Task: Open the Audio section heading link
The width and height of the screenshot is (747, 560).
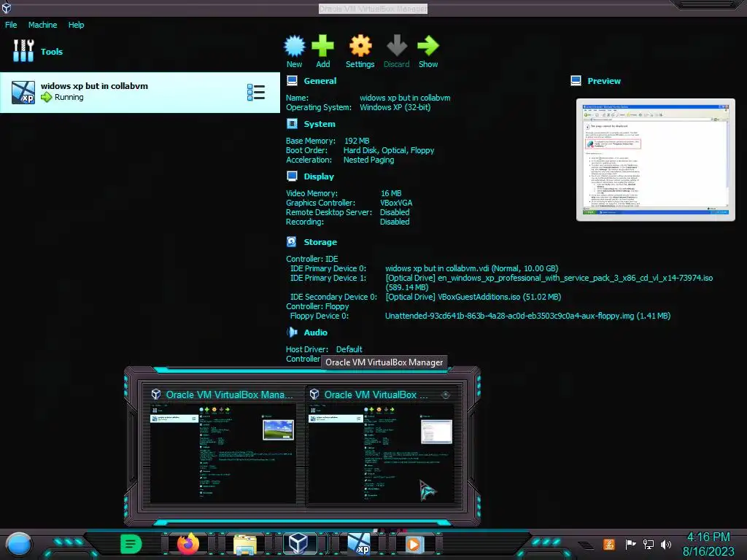Action: (x=315, y=332)
